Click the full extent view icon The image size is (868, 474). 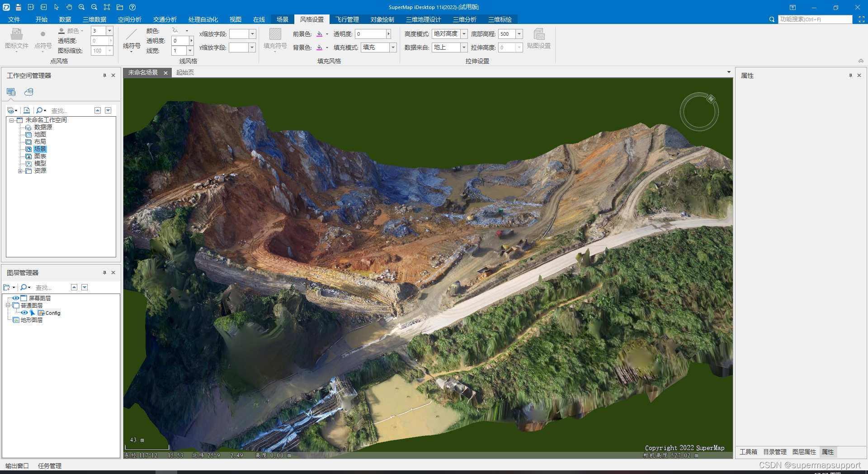107,7
